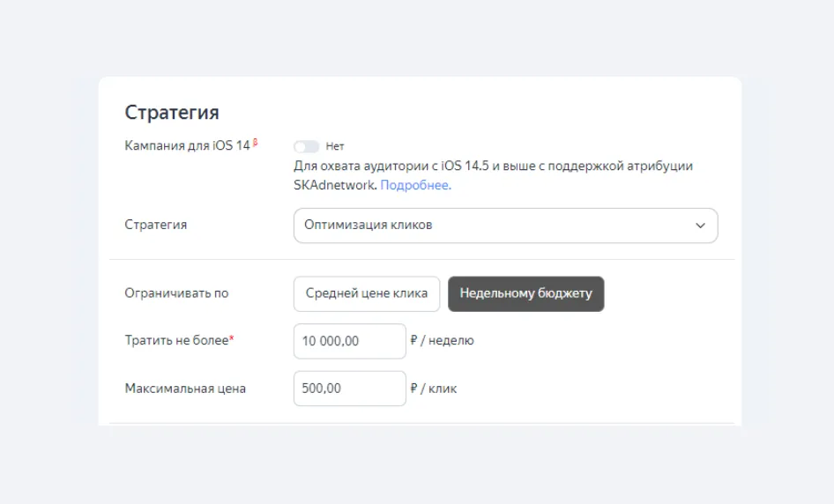The image size is (834, 504).
Task: Click the Максимальная цена label
Action: [x=185, y=389]
